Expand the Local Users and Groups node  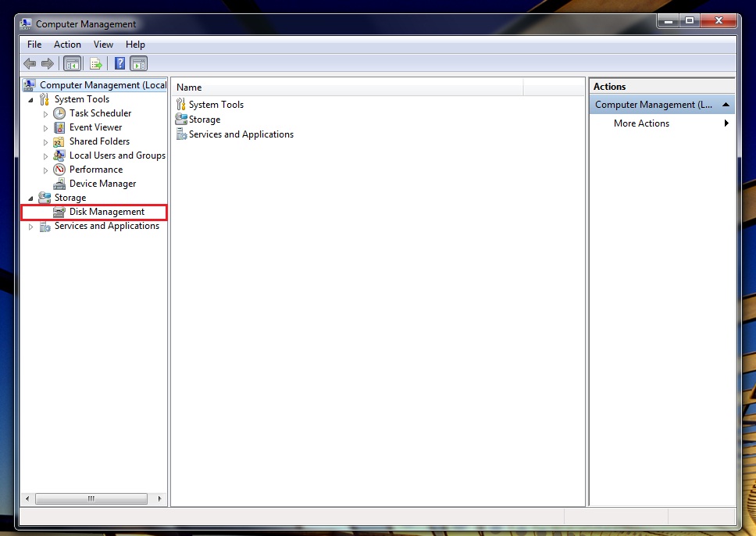pos(46,156)
